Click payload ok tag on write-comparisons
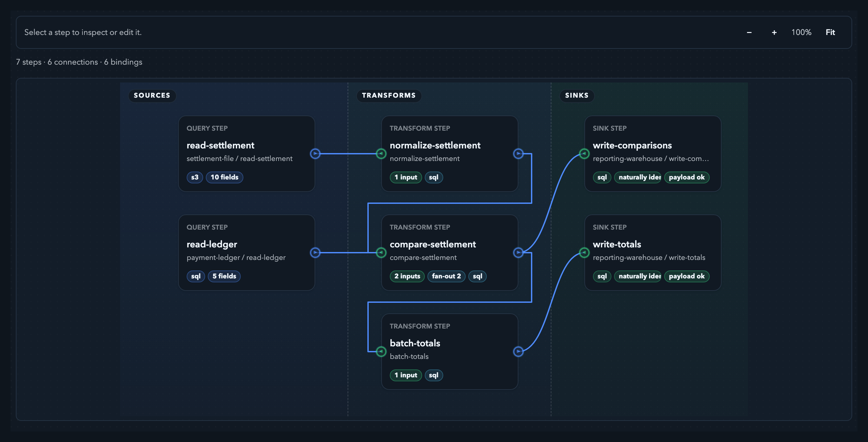Image resolution: width=868 pixels, height=442 pixels. tap(687, 177)
